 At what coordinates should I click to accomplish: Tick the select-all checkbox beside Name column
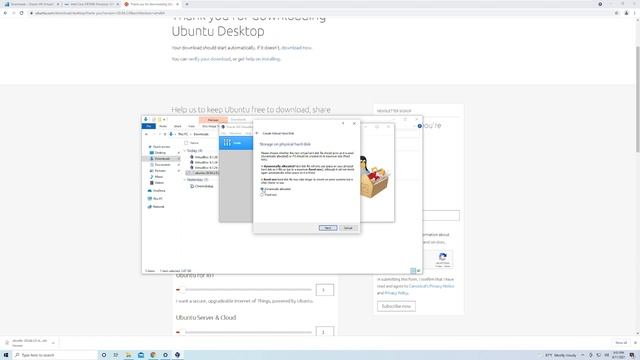tap(186, 143)
